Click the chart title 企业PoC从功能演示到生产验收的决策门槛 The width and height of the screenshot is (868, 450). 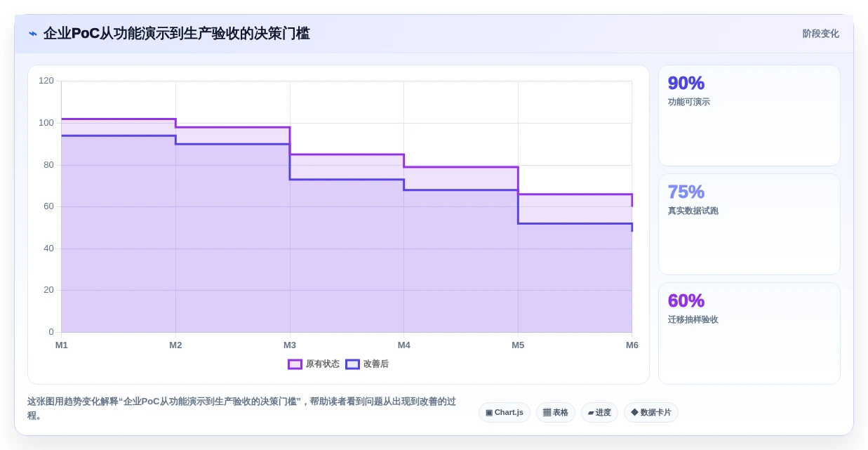coord(176,34)
